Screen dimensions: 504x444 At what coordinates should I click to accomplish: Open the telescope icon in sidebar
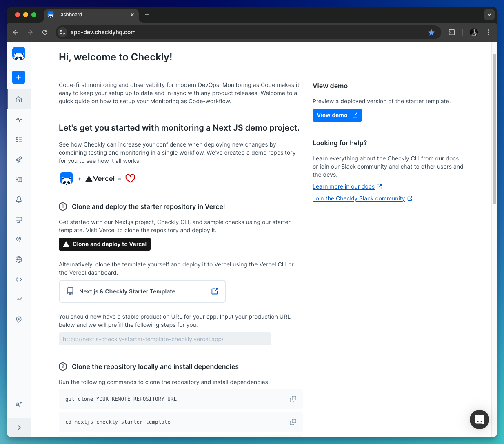(19, 160)
